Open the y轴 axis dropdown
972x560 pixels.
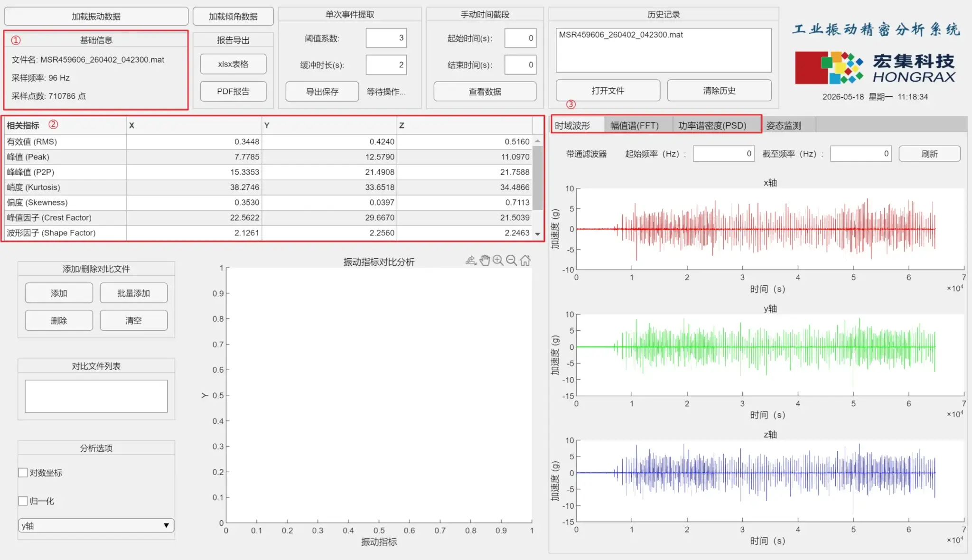click(96, 526)
